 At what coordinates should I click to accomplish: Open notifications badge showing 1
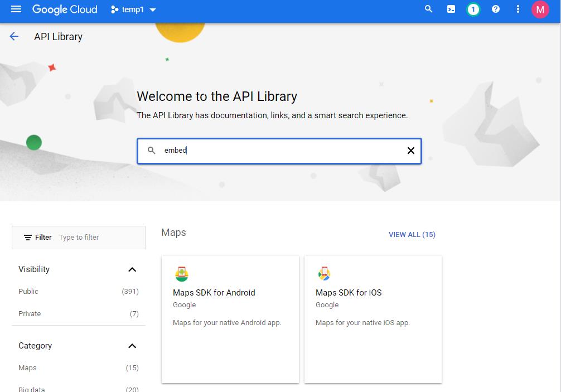(473, 9)
